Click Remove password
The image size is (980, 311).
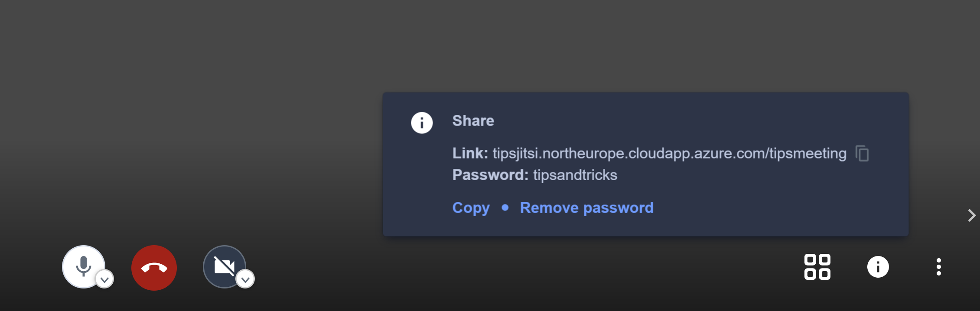click(587, 208)
